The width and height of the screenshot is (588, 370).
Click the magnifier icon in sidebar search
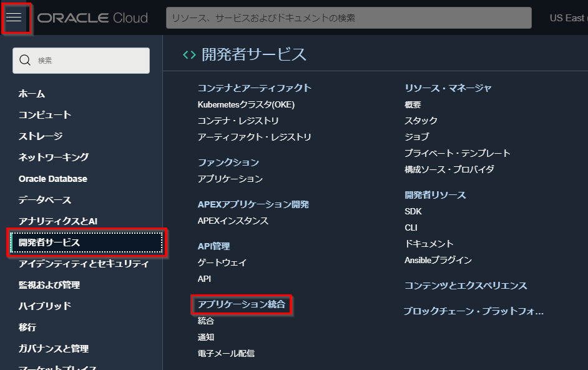[x=26, y=61]
